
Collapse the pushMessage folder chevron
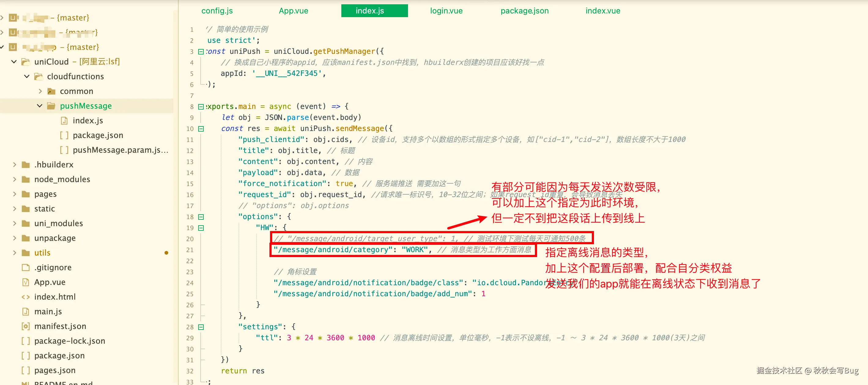[39, 106]
